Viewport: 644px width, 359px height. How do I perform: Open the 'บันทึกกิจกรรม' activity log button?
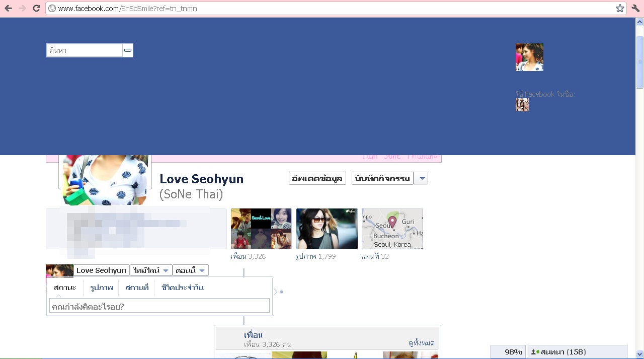pyautogui.click(x=382, y=178)
